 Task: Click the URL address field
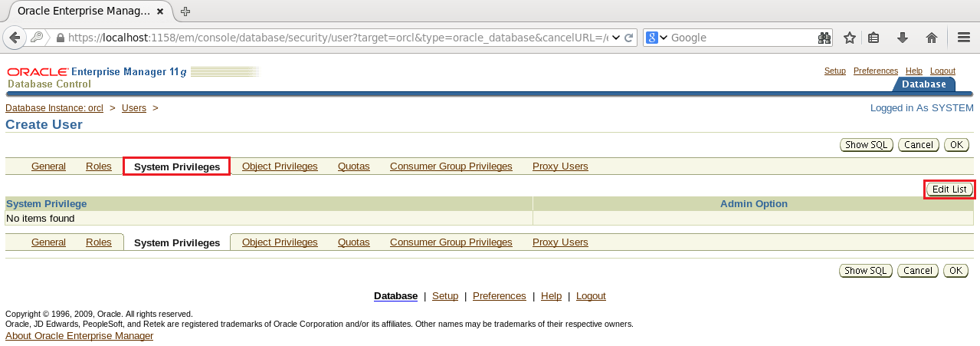tap(337, 38)
